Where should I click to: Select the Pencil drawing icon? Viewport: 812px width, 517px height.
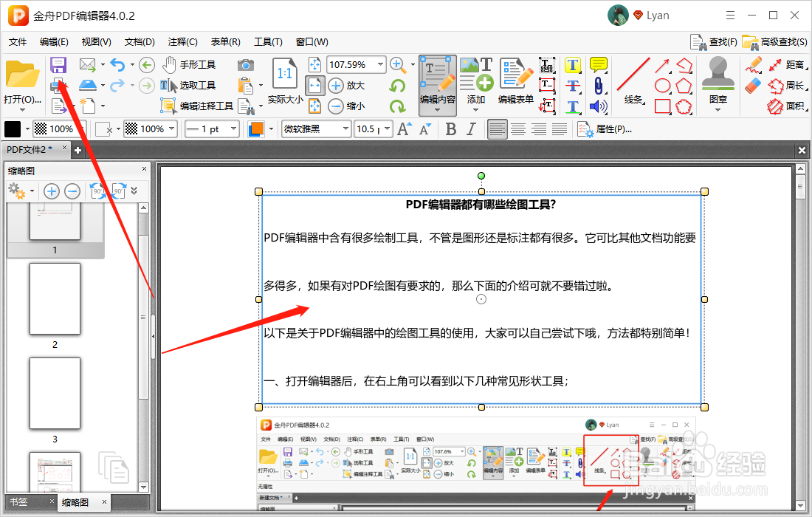tap(754, 65)
